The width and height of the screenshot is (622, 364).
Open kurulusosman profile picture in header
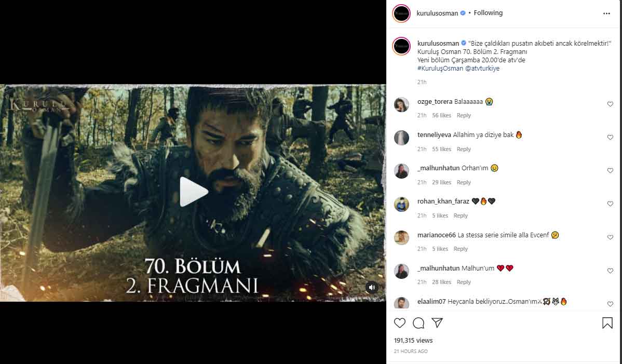(x=402, y=14)
